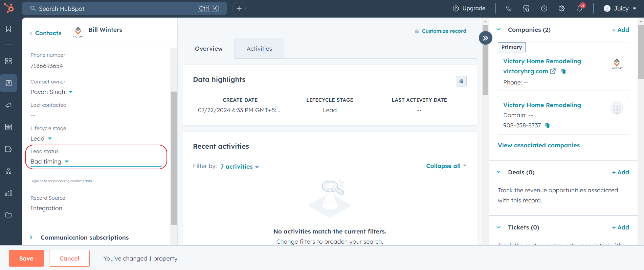Screen dimensions: 644x270
Task: Open Workspaces grid icon in sidebar
Action: click(x=8, y=61)
